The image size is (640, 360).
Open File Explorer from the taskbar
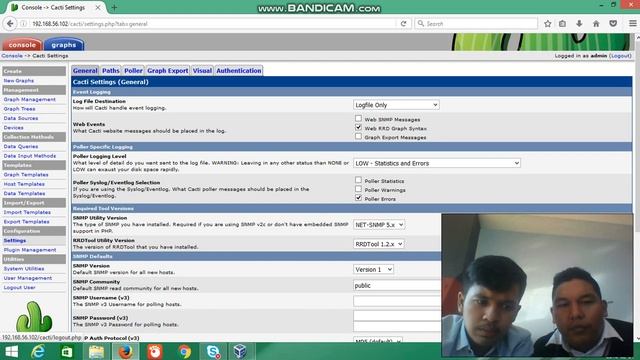click(x=96, y=351)
